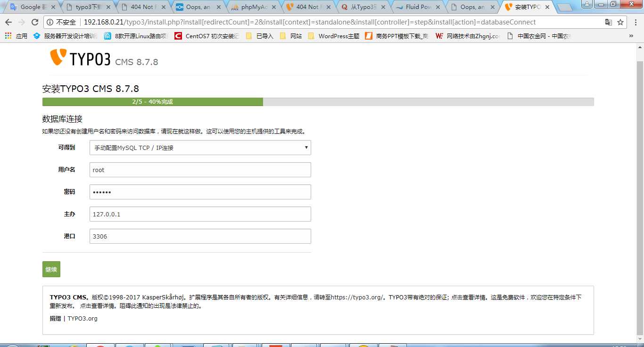Click the 主办 field with 127.0.0.1
Screen dimensions: 644x347
(200, 214)
